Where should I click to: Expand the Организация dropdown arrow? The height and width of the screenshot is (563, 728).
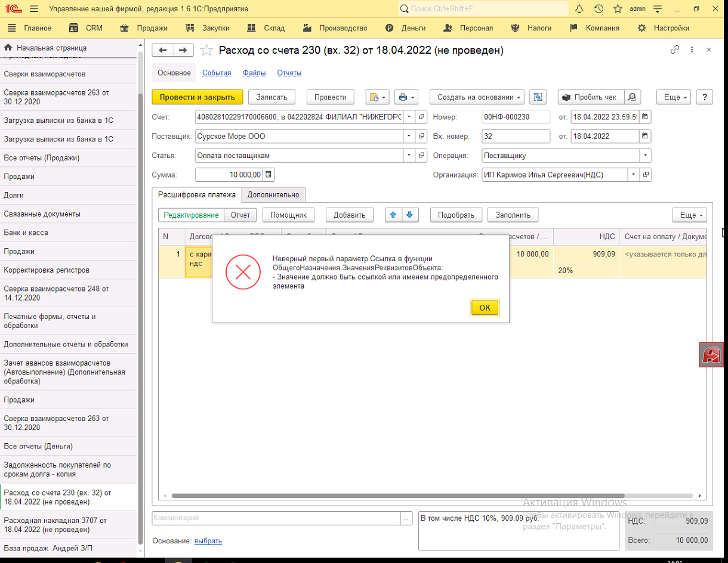click(633, 175)
